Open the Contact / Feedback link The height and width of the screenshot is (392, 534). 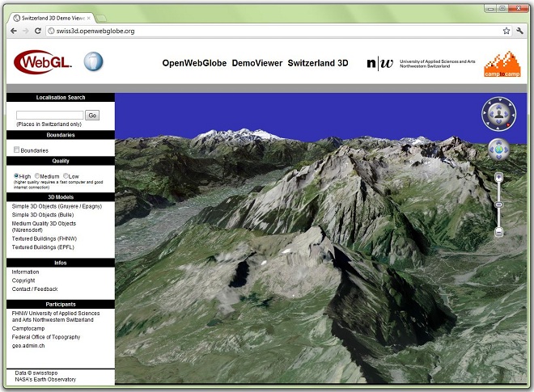pyautogui.click(x=35, y=289)
